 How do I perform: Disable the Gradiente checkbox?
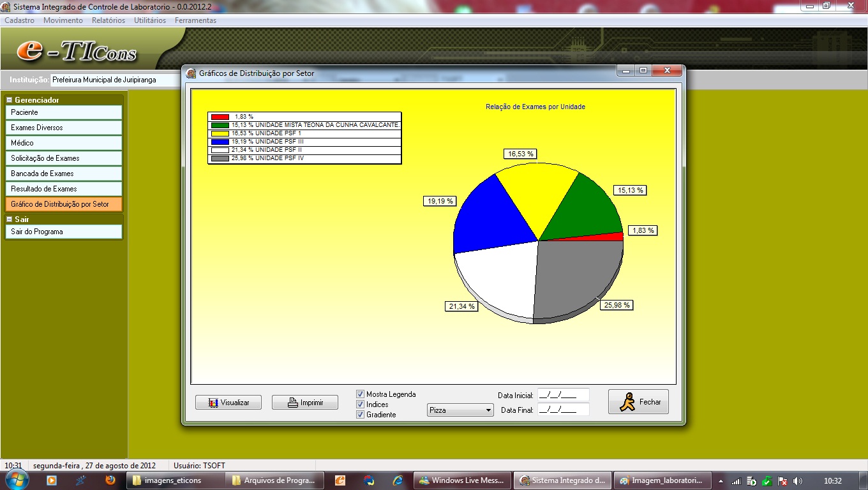(361, 415)
